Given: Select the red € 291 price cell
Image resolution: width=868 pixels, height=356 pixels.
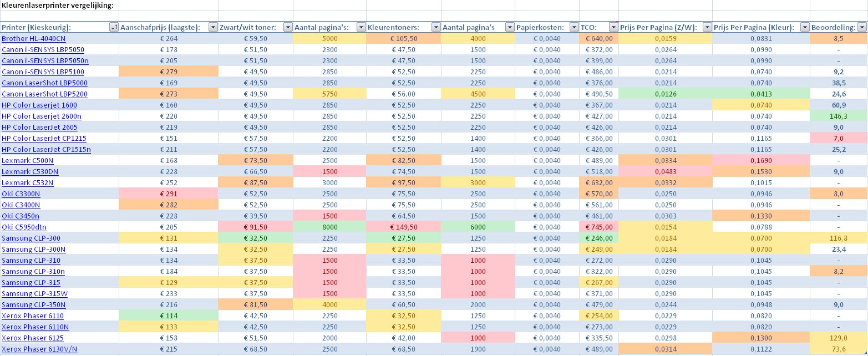Looking at the screenshot, I should click(x=169, y=194).
